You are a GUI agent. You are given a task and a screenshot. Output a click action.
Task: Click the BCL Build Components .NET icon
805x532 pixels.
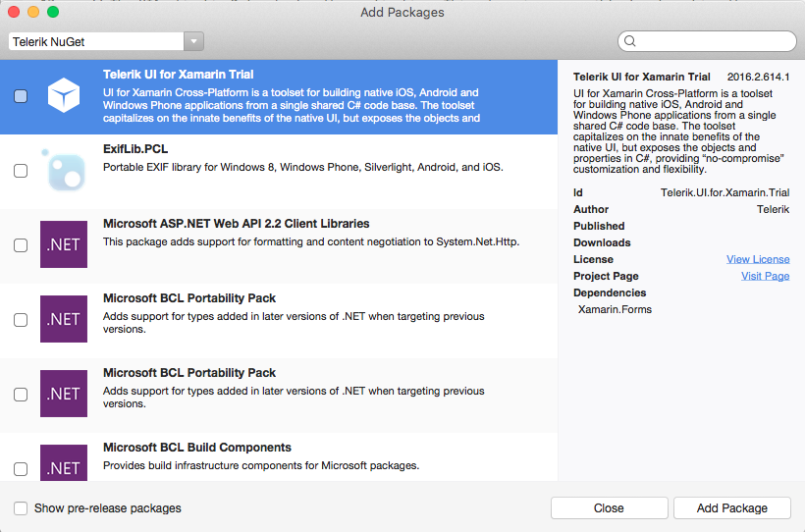point(64,463)
